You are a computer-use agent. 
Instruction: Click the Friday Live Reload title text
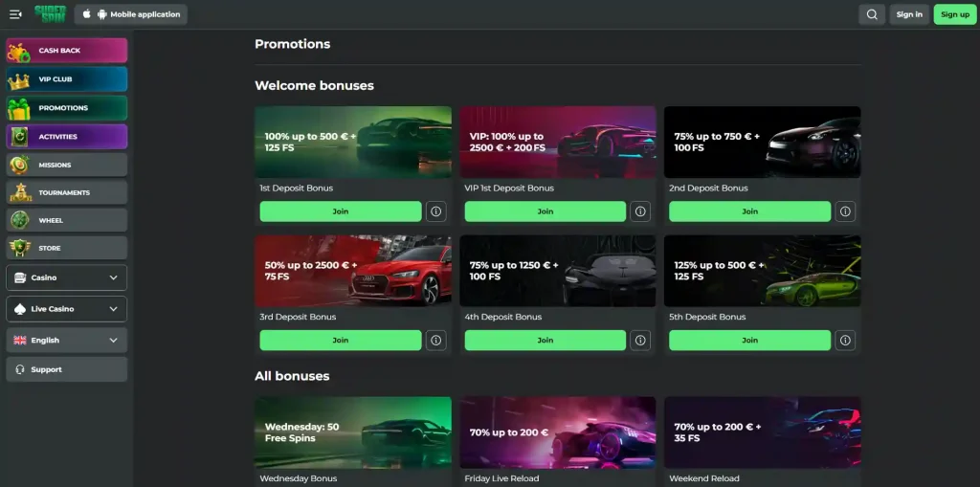coord(501,478)
